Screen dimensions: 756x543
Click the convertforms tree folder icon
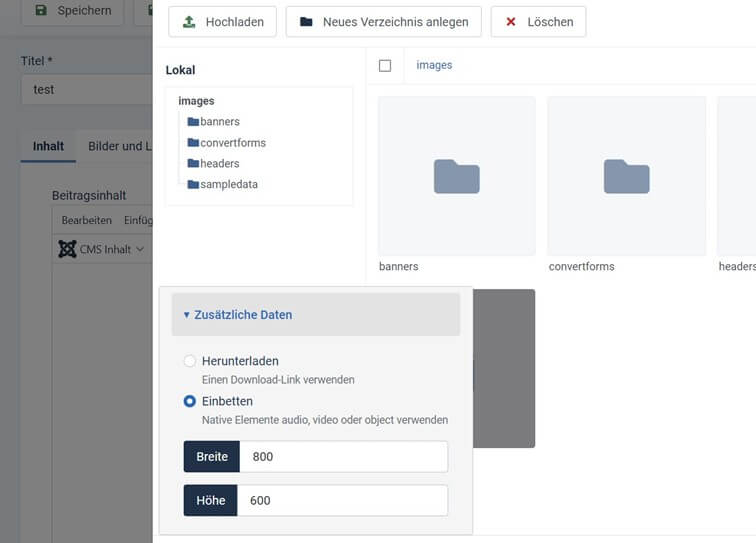click(x=193, y=143)
